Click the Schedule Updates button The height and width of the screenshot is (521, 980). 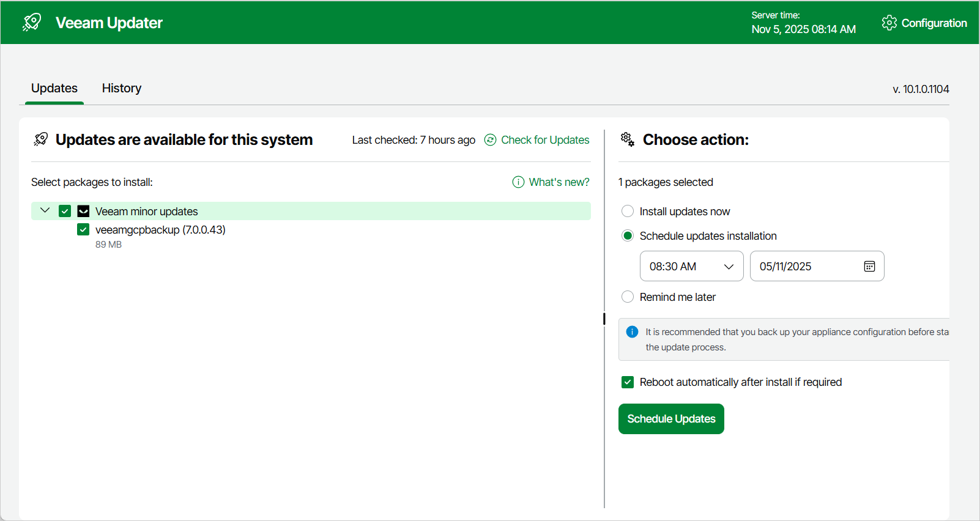click(x=671, y=419)
